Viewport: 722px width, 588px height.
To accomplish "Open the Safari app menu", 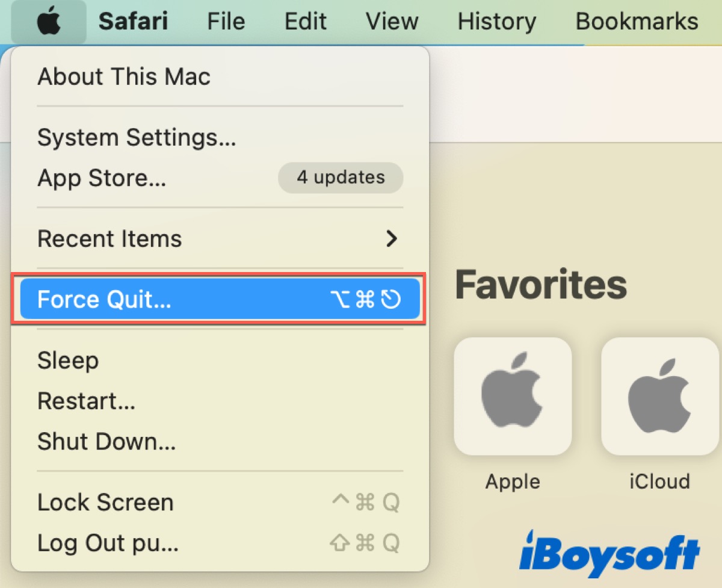I will pyautogui.click(x=133, y=22).
